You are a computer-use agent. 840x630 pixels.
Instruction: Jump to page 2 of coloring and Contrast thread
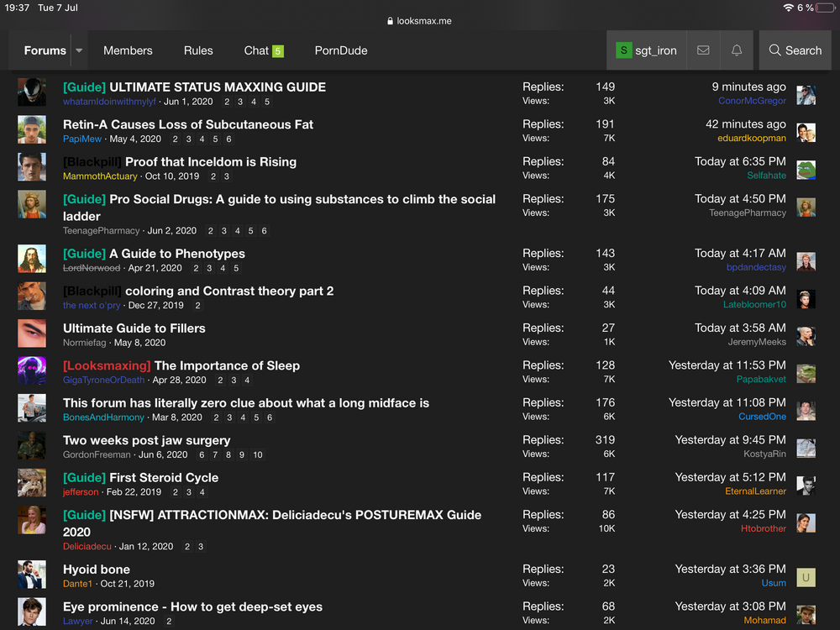click(197, 306)
